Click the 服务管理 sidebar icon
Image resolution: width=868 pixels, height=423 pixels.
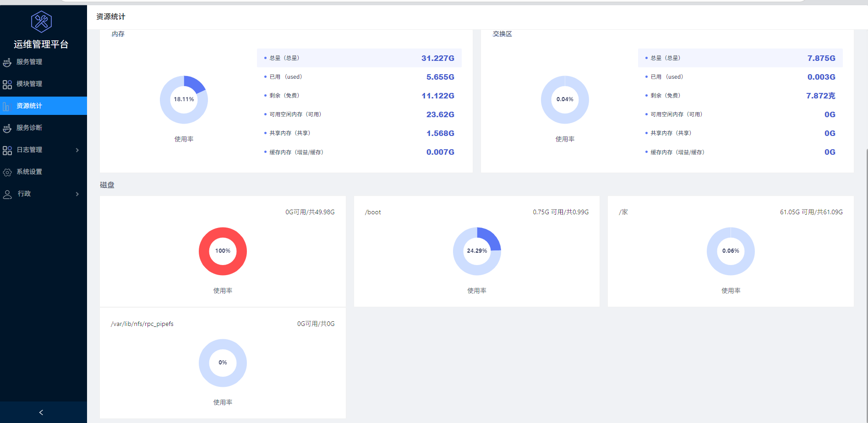(x=7, y=62)
